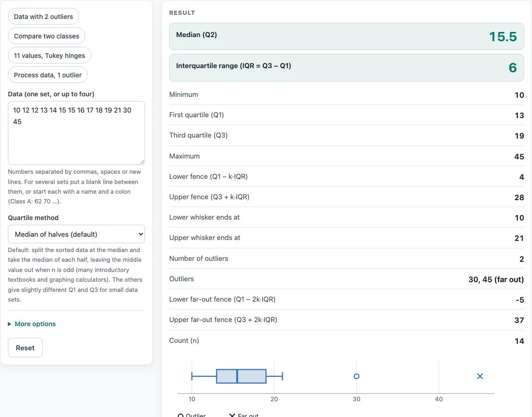Screen dimensions: 532x417
Task: Click the outlier circle marker at 30
Action: [x=356, y=376]
